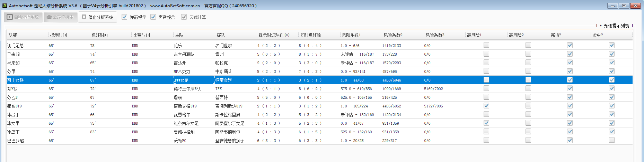
Task: Select the 芬K联 match row
Action: tap(104, 89)
